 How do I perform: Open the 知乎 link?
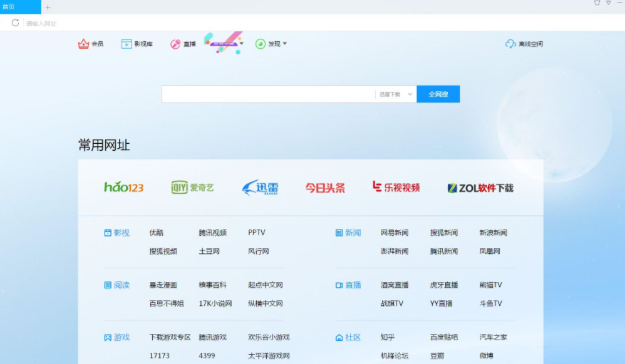tap(388, 337)
